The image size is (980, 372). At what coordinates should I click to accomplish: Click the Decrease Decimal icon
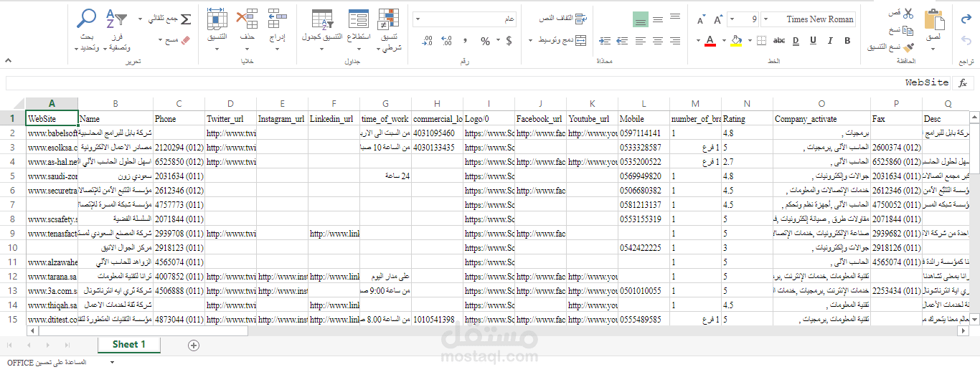pos(427,41)
